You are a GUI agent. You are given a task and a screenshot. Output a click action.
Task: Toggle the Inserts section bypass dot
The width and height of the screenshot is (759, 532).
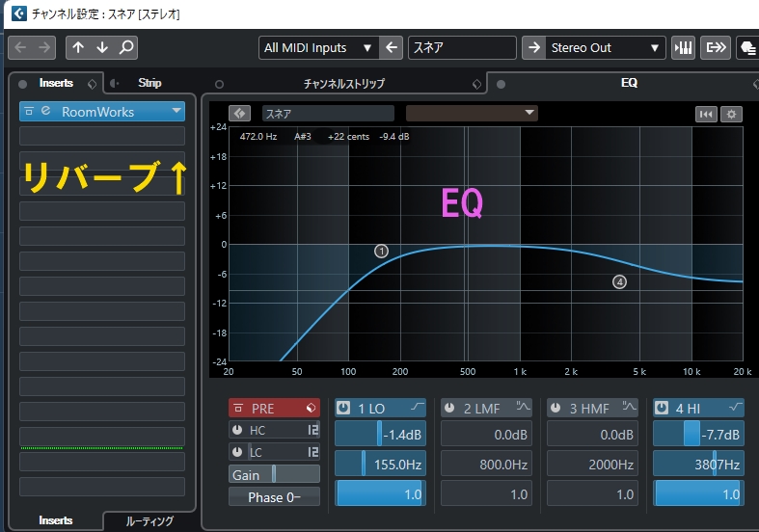pyautogui.click(x=22, y=84)
